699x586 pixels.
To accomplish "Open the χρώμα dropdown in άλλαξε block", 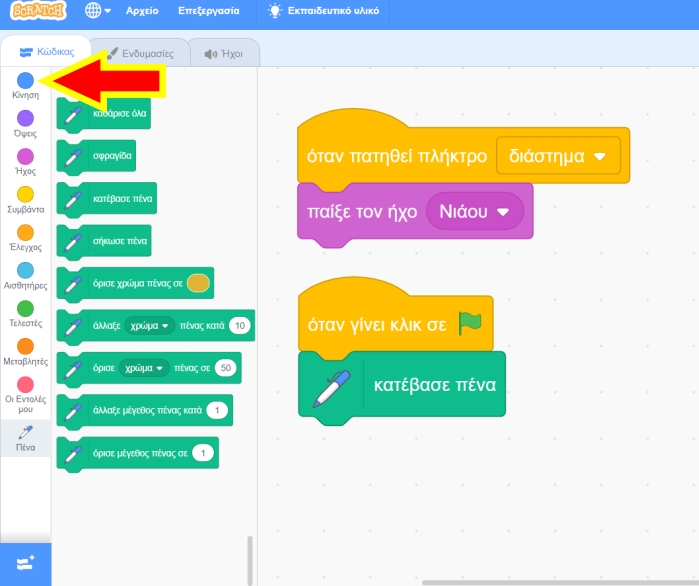I will pyautogui.click(x=147, y=326).
